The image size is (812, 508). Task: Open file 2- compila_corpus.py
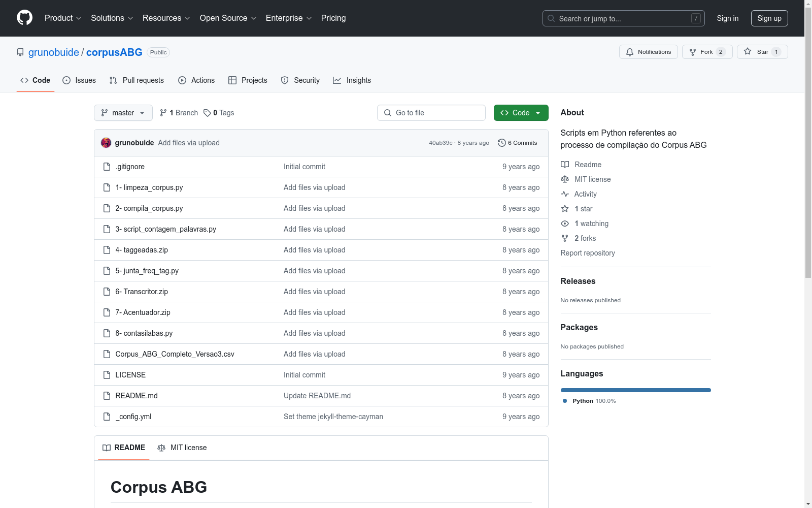point(149,208)
